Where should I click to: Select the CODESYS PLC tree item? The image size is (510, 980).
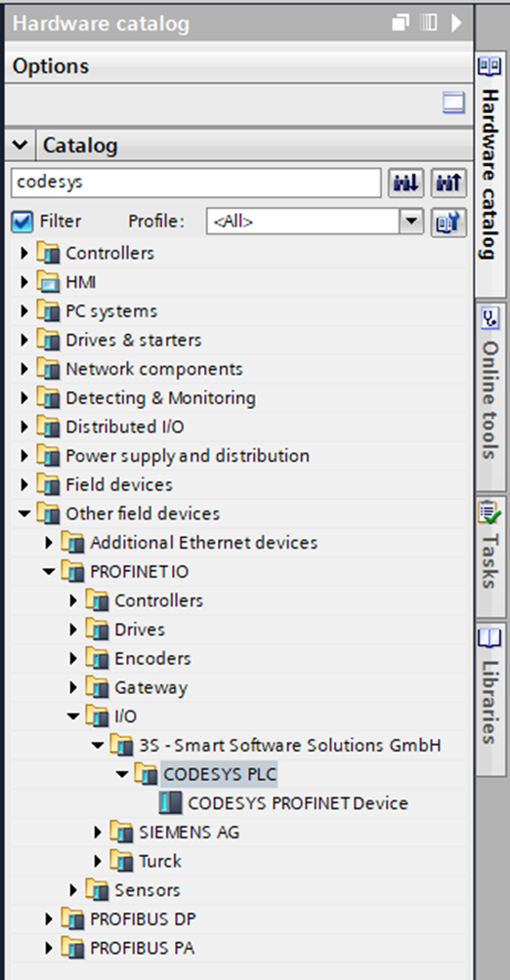[x=219, y=774]
